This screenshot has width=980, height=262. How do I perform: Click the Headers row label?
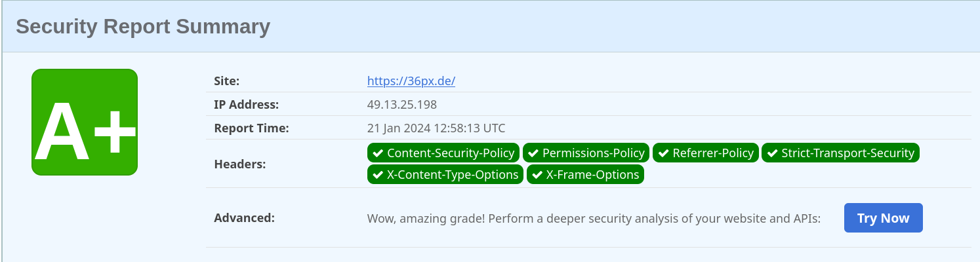pyautogui.click(x=239, y=164)
